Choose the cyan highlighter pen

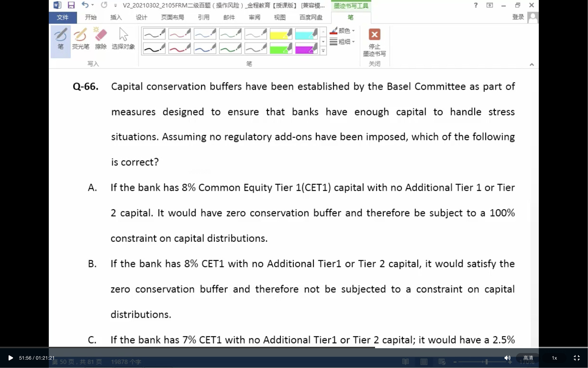pyautogui.click(x=306, y=34)
